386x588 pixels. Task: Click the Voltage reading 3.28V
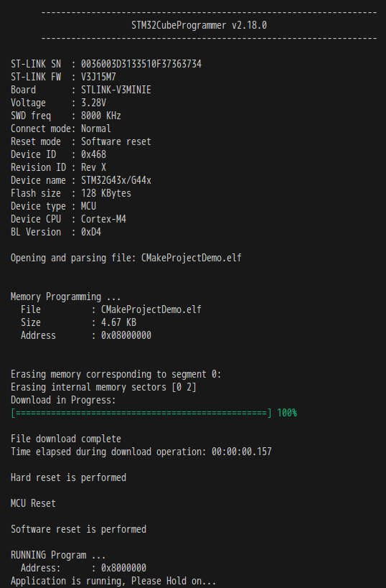(x=94, y=103)
